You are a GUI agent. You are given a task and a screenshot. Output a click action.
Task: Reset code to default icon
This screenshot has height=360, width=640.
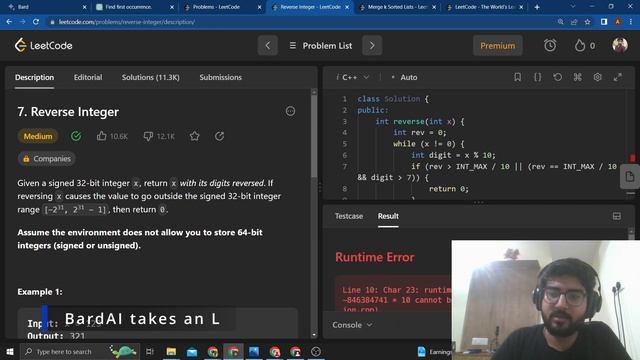pos(558,77)
